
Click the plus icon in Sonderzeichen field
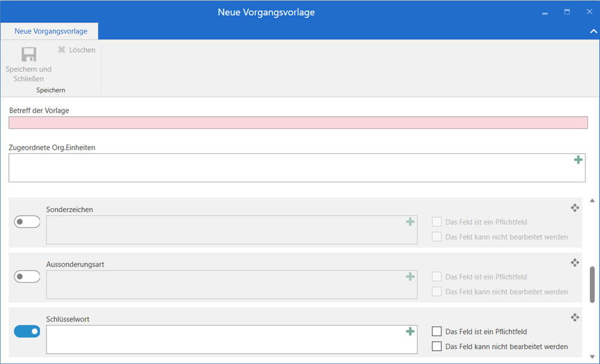[x=410, y=222]
